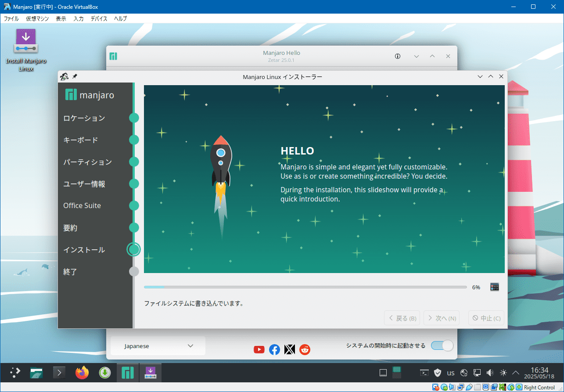This screenshot has height=392, width=564.
Task: Click the Calamares installer icon in title bar
Action: [64, 76]
